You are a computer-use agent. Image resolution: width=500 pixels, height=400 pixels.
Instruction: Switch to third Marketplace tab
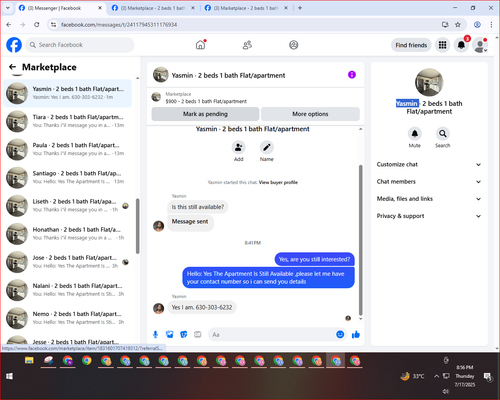[246, 8]
